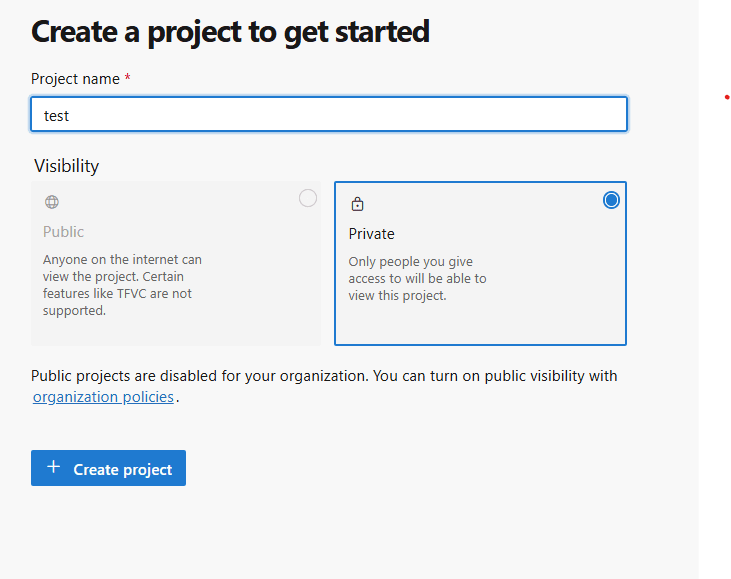Select the Public visibility radio button
The height and width of the screenshot is (579, 731).
click(308, 198)
